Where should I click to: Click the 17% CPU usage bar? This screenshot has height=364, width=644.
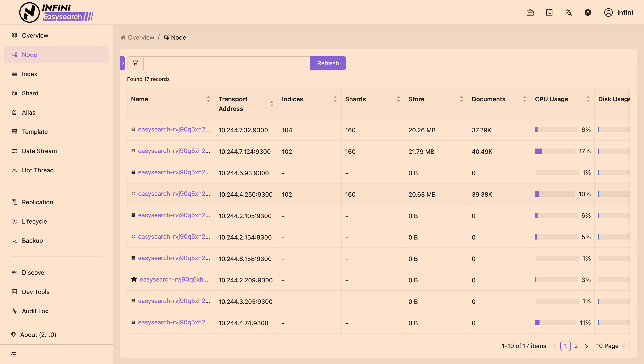click(555, 151)
